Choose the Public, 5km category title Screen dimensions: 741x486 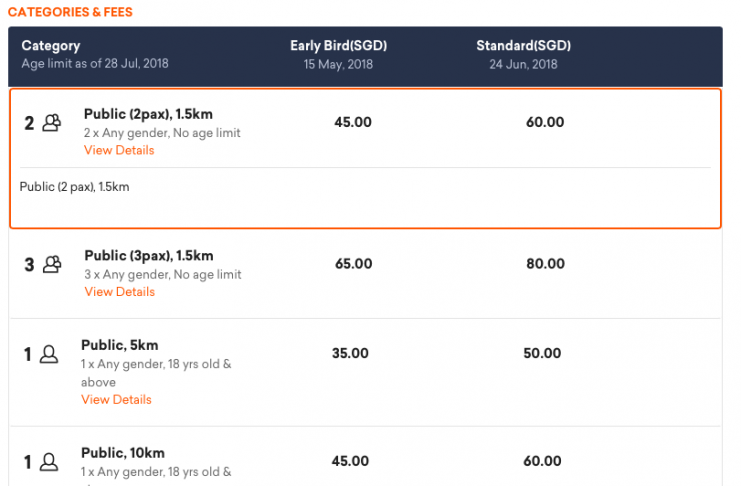[x=120, y=345]
